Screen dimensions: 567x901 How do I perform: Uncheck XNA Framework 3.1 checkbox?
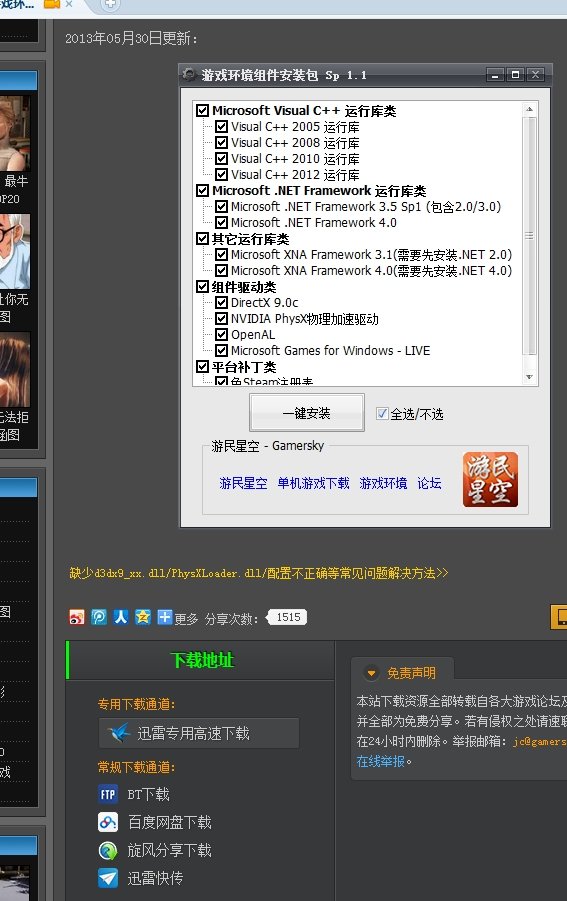coord(221,255)
